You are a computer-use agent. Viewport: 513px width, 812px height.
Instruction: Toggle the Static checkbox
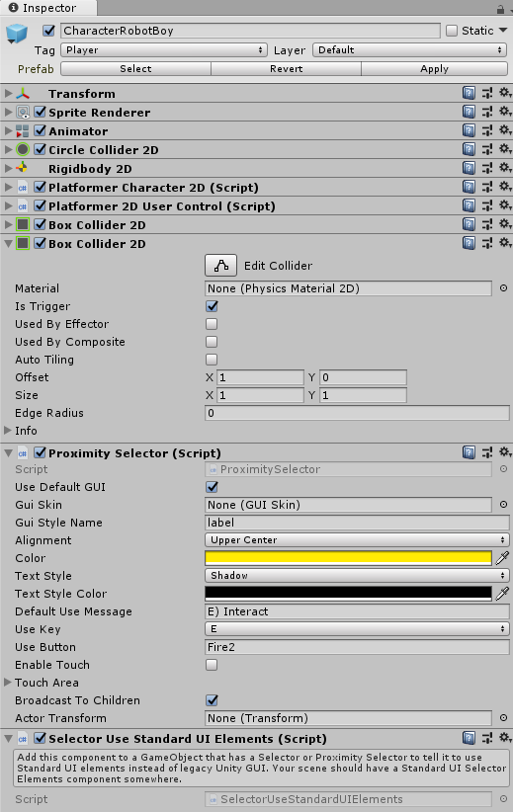(x=452, y=31)
